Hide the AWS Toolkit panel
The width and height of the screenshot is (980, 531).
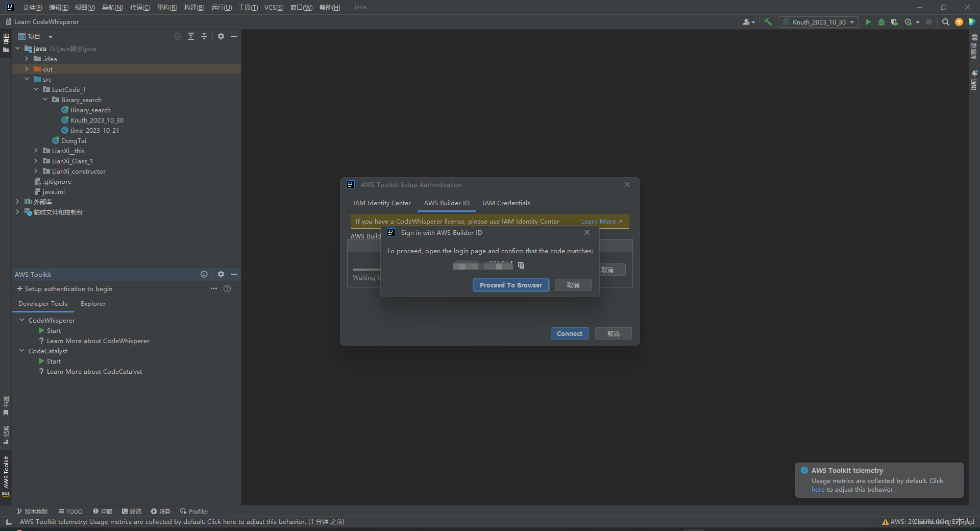point(234,274)
